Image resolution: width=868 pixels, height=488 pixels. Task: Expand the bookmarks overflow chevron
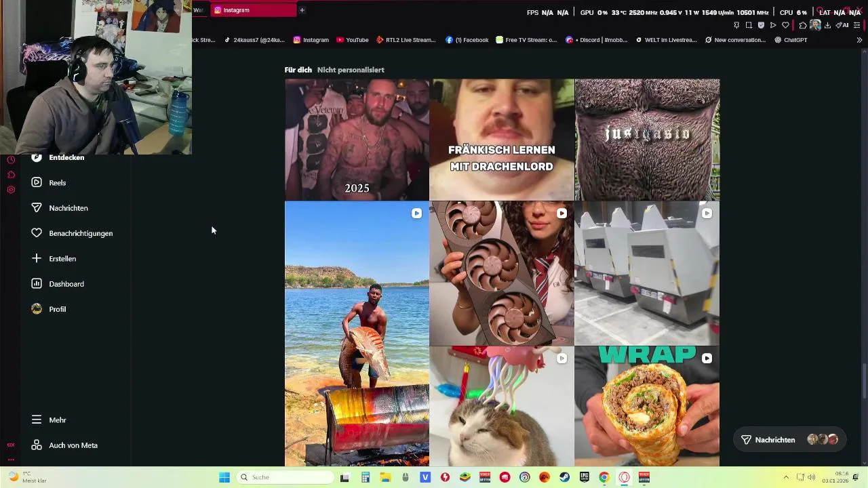coord(859,40)
